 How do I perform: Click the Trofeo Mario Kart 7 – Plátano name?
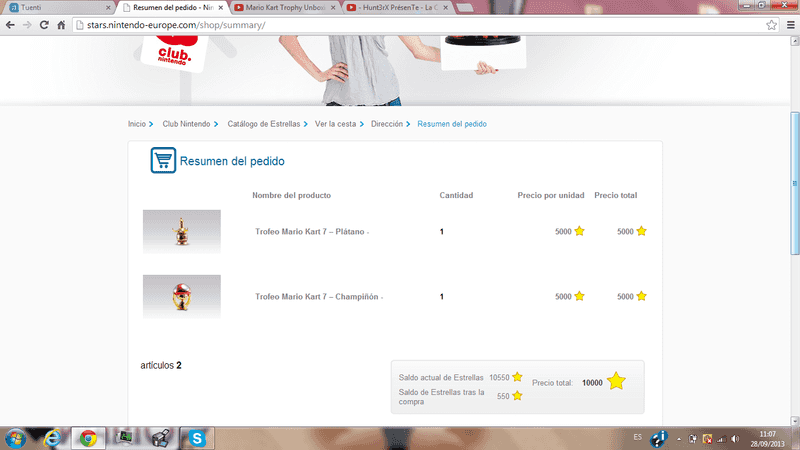[310, 232]
